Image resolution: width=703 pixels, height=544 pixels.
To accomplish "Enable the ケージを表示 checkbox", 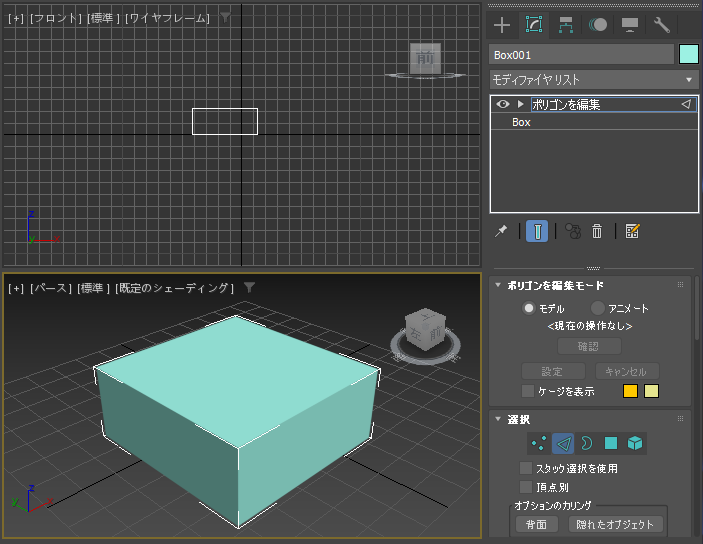I will pos(528,391).
